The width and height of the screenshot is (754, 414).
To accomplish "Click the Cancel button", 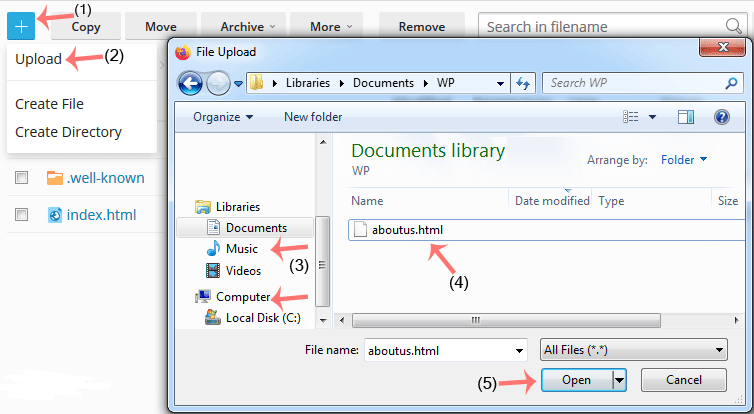I will (x=683, y=380).
